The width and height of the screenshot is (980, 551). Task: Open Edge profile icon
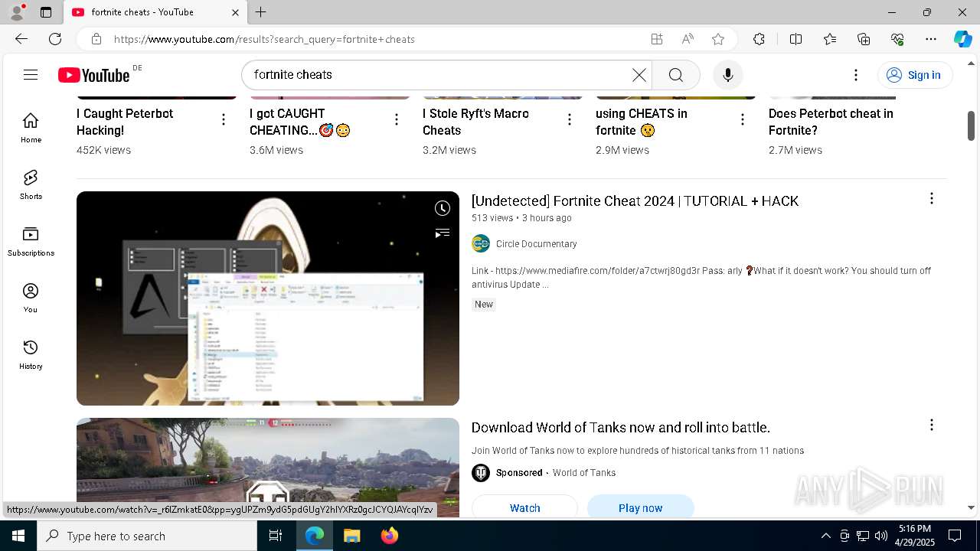17,12
